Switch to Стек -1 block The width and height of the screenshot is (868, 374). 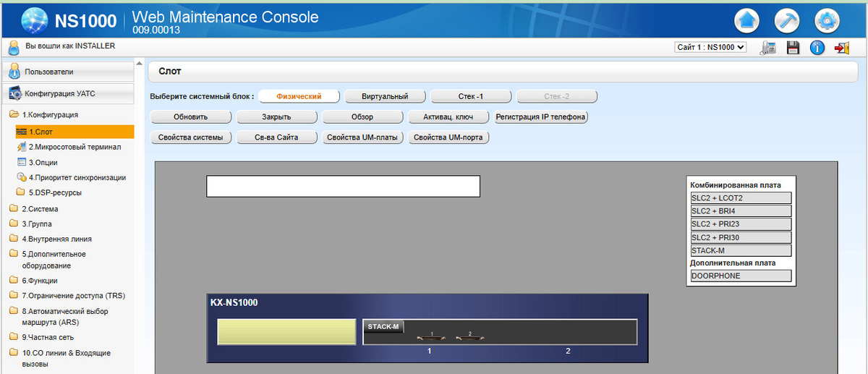[471, 96]
